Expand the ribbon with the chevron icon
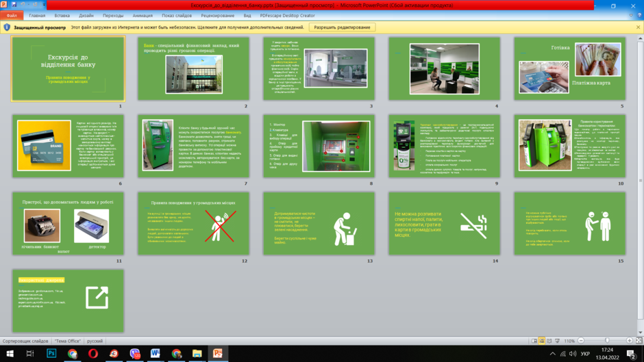 631,16
